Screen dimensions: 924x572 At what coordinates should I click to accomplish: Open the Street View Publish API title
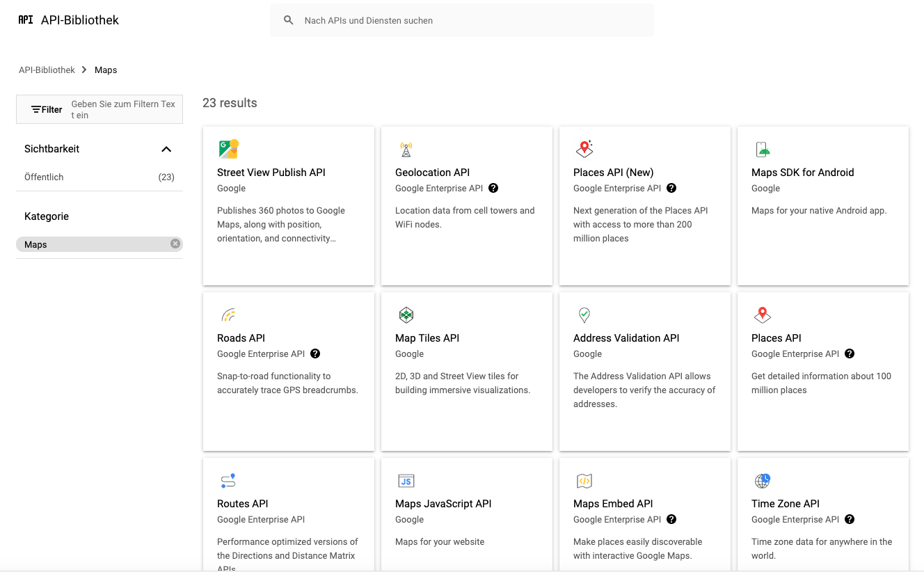tap(271, 173)
